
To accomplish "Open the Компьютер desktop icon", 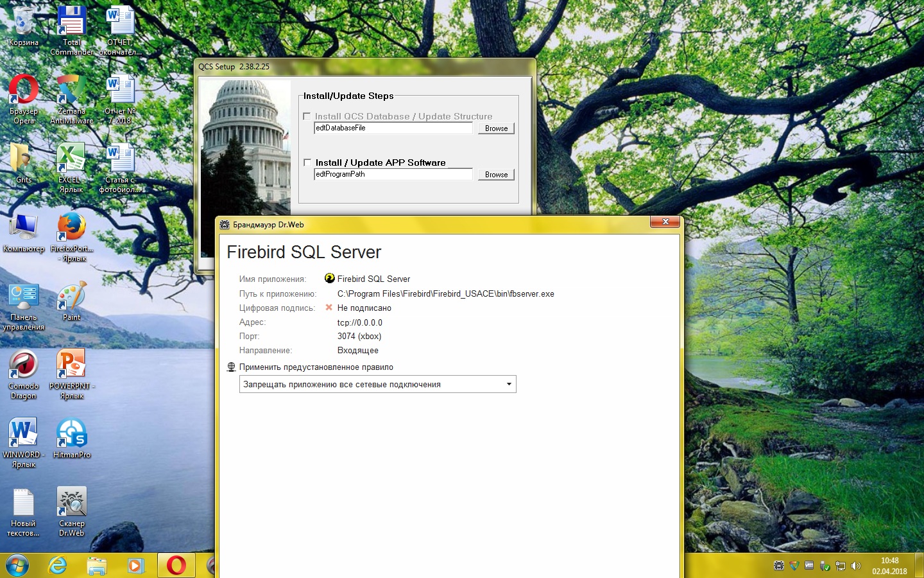I will pos(24,232).
